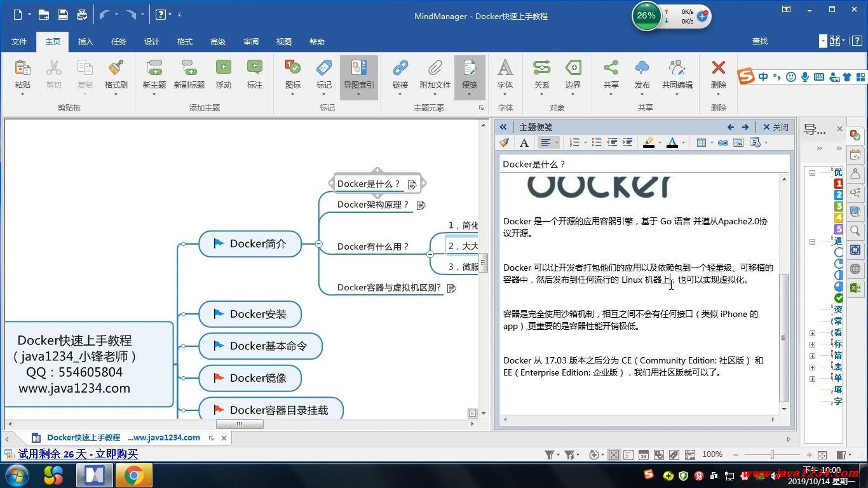Expand the 标 tree node in index

[812, 344]
